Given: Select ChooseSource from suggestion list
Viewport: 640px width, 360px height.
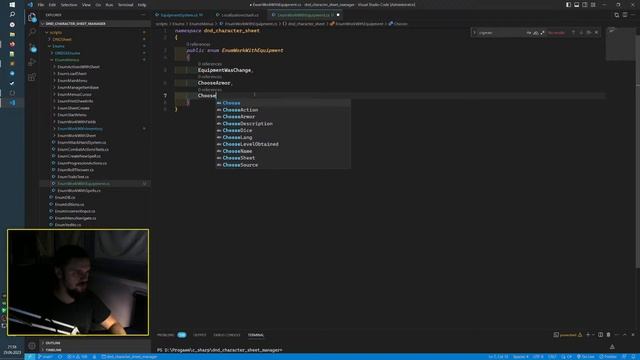Looking at the screenshot, I should (x=283, y=165).
